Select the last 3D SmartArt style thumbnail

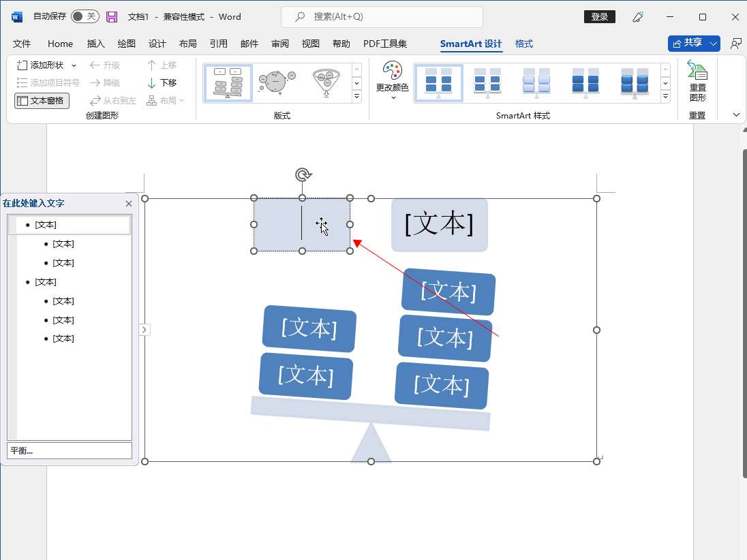pyautogui.click(x=635, y=82)
